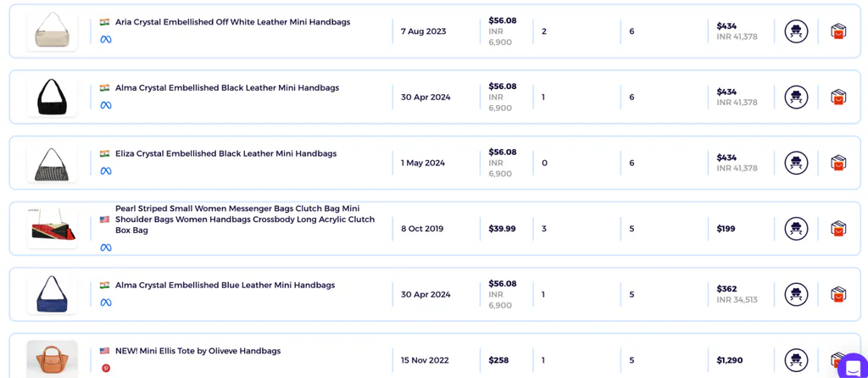This screenshot has height=378, width=868.
Task: Click the off-white handbag thumbnail
Action: point(53,31)
